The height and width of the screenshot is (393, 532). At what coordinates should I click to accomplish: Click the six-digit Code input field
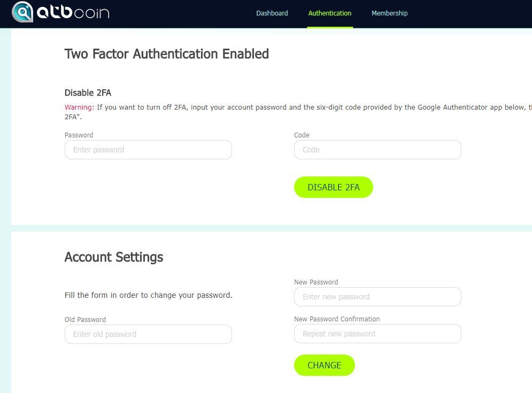[x=377, y=150]
